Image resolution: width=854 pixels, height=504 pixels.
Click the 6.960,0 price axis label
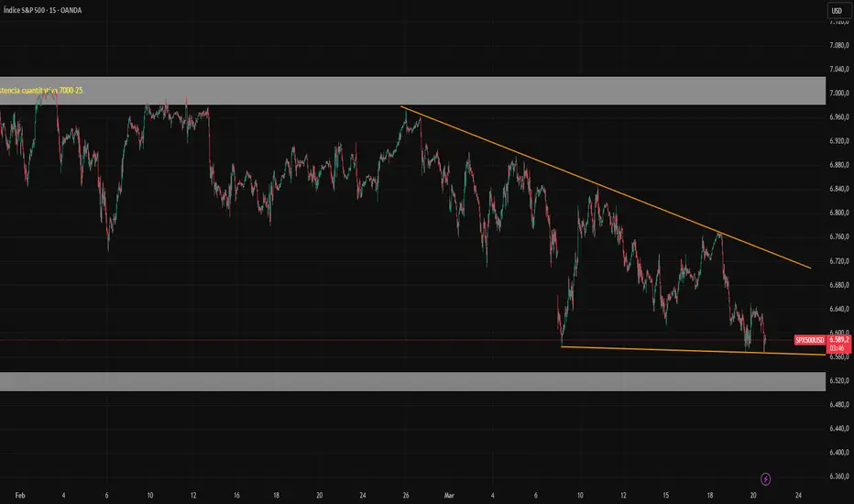(x=838, y=117)
